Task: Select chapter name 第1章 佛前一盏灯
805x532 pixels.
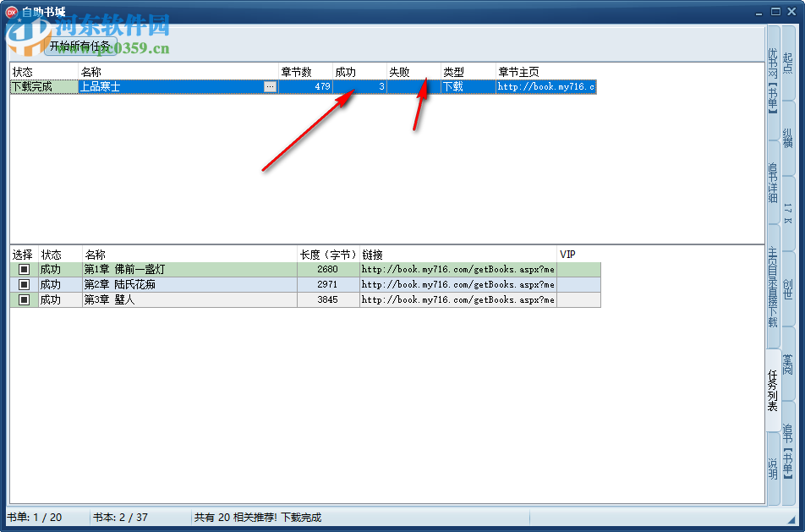Action: [189, 269]
